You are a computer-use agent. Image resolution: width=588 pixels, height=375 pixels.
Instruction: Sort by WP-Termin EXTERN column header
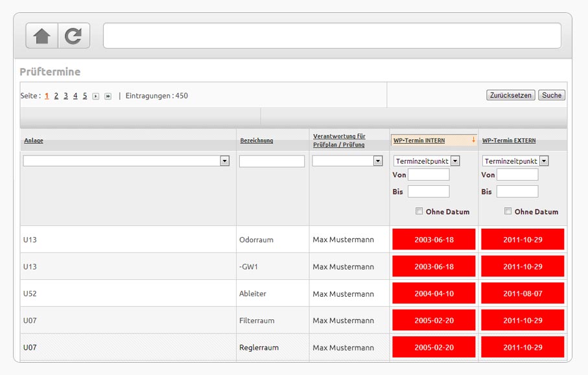[509, 141]
